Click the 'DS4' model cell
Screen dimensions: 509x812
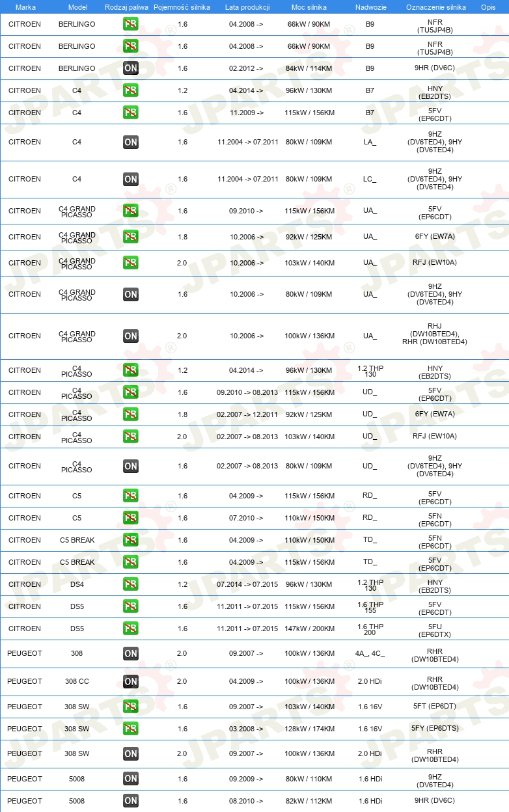point(77,584)
